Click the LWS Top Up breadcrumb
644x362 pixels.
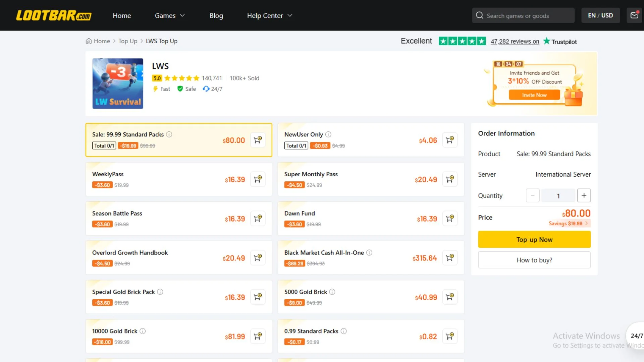[162, 41]
